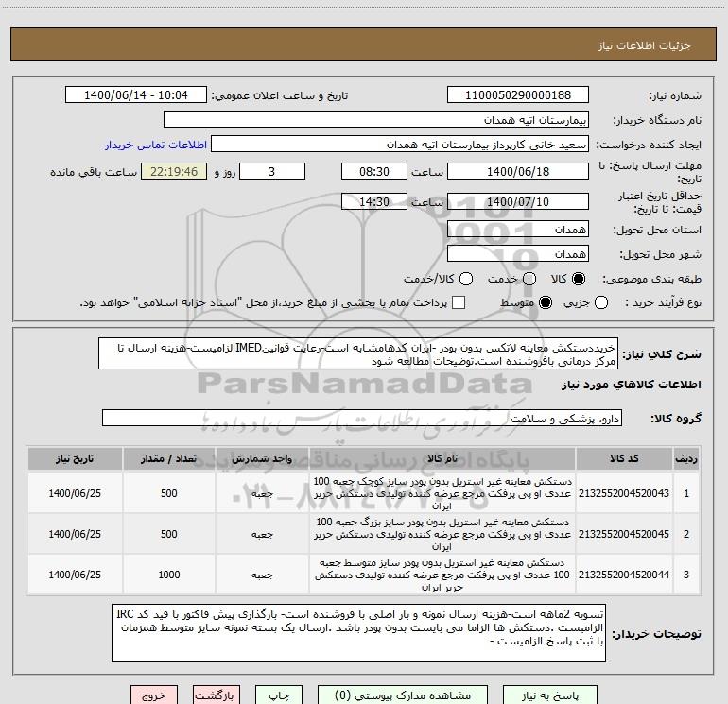Click the شماره نیاز field 1100050290000188
This screenshot has height=704, width=728.
pos(518,94)
